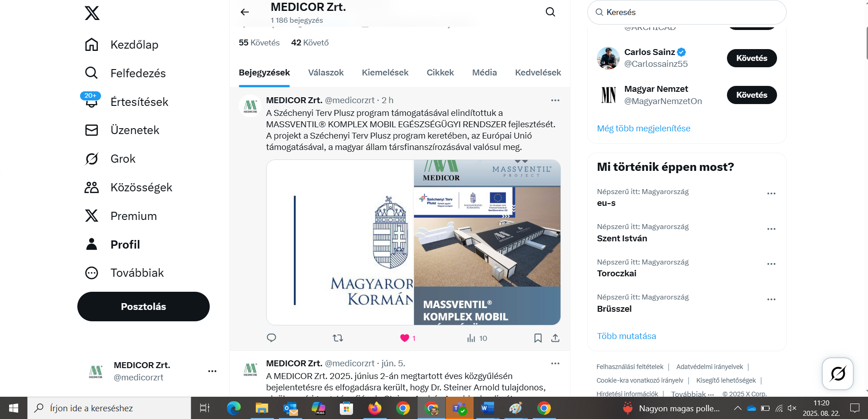Open options for the Toroczkai trend
Image resolution: width=868 pixels, height=419 pixels.
tap(771, 264)
